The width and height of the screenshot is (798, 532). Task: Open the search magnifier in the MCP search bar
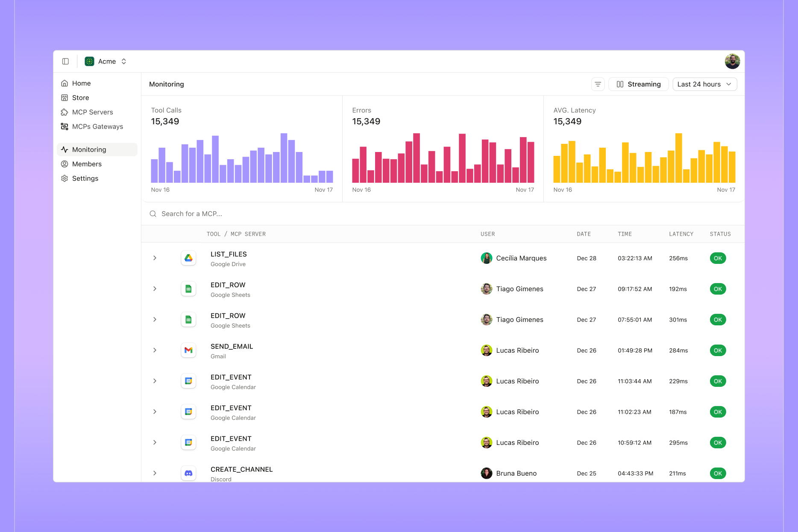[153, 213]
